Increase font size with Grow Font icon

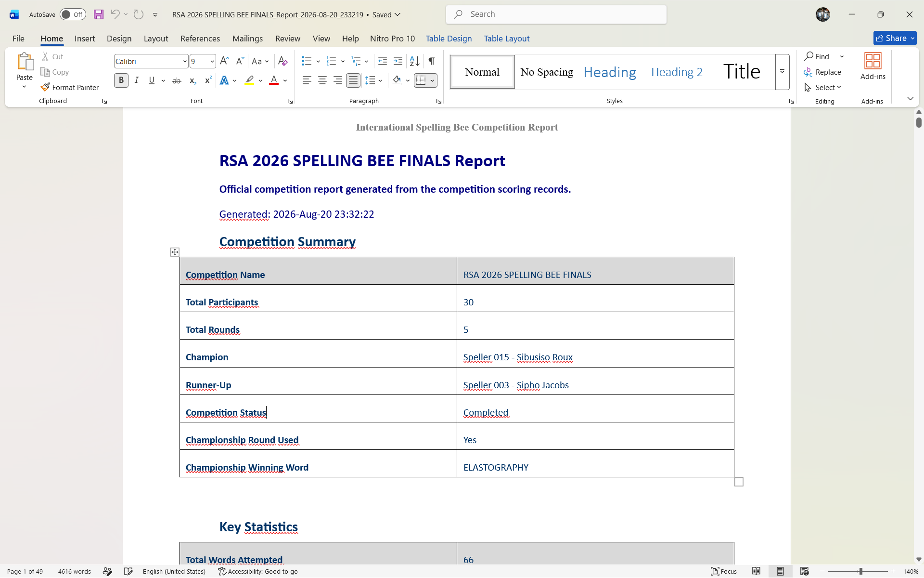tap(224, 61)
